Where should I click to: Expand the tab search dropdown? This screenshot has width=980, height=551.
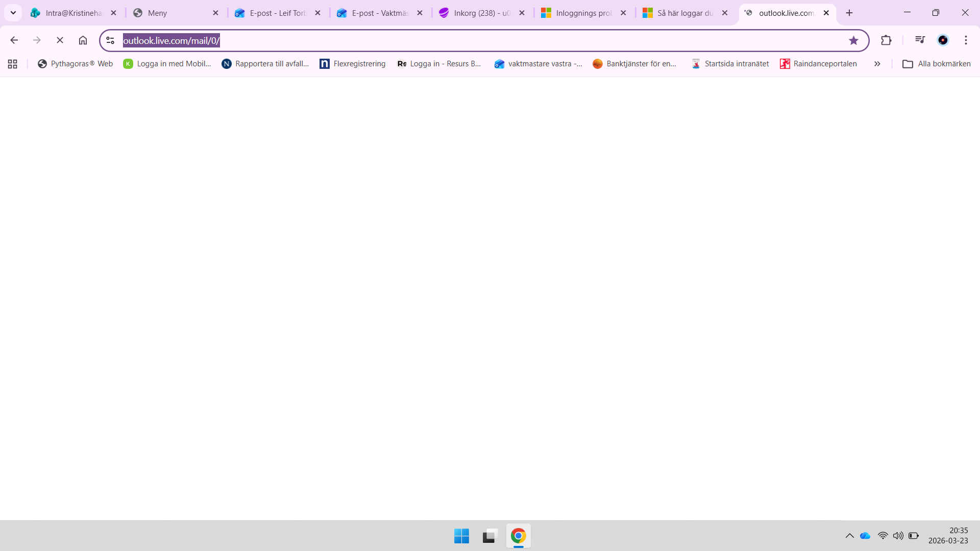tap(13, 13)
